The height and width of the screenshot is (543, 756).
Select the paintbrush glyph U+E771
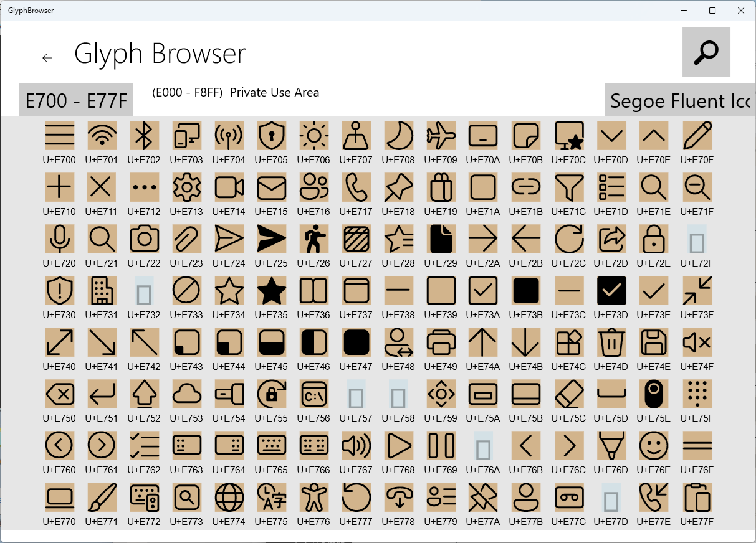coord(102,498)
